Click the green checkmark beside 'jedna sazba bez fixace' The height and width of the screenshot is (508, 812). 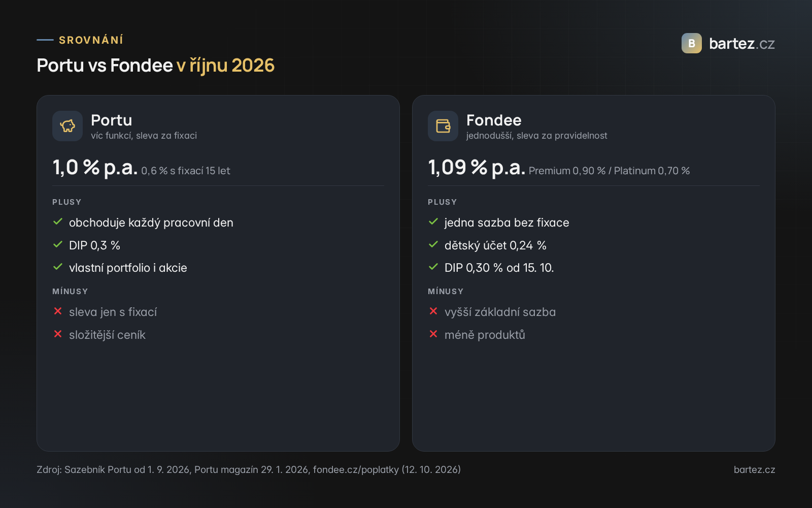click(433, 222)
